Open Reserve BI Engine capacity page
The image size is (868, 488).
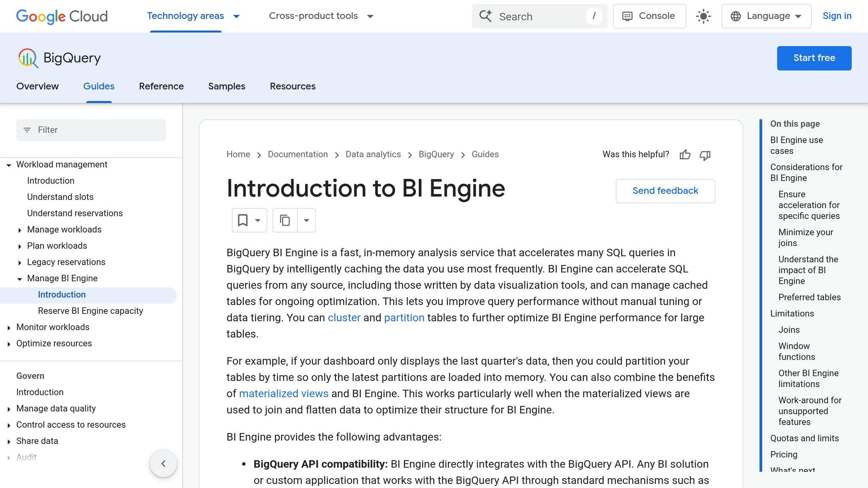coord(90,311)
